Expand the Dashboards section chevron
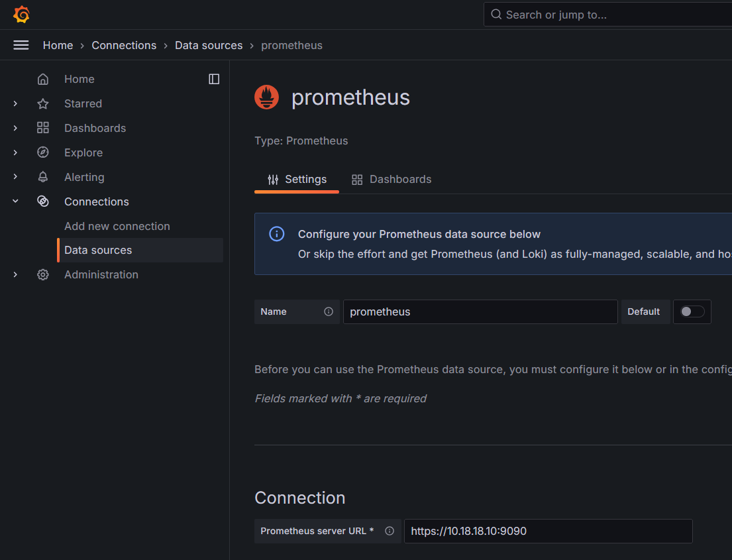This screenshot has height=560, width=732. [x=15, y=128]
